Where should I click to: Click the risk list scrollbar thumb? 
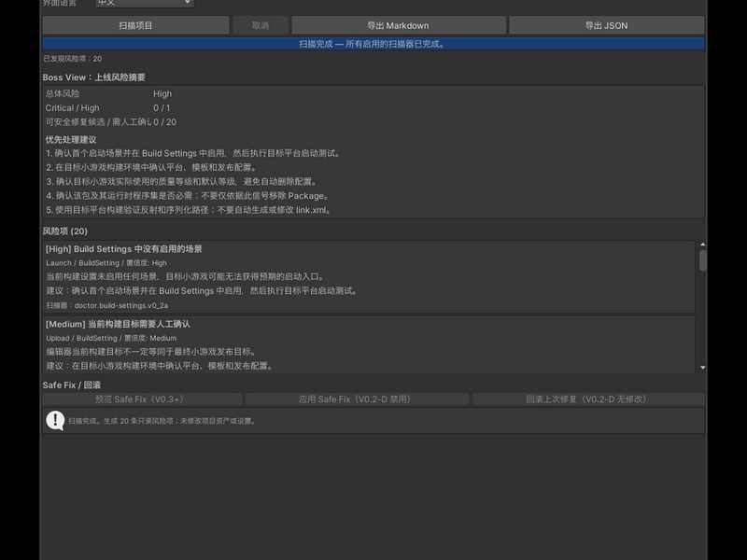pyautogui.click(x=703, y=260)
